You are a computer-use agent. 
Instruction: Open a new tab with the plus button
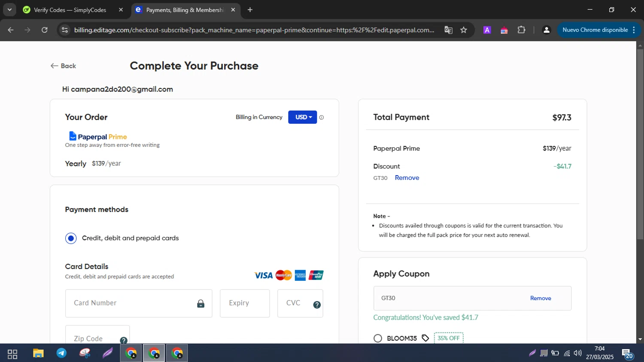tap(250, 10)
